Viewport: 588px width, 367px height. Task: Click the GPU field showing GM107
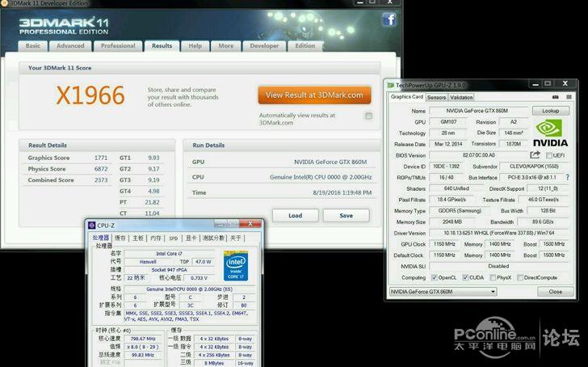[x=448, y=122]
